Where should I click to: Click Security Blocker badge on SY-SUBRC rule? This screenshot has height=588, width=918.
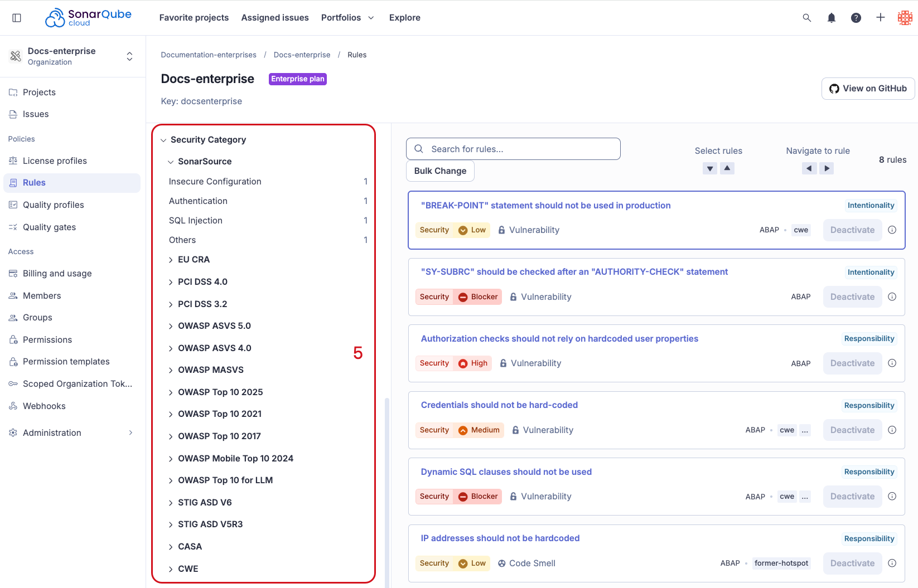pyautogui.click(x=458, y=297)
